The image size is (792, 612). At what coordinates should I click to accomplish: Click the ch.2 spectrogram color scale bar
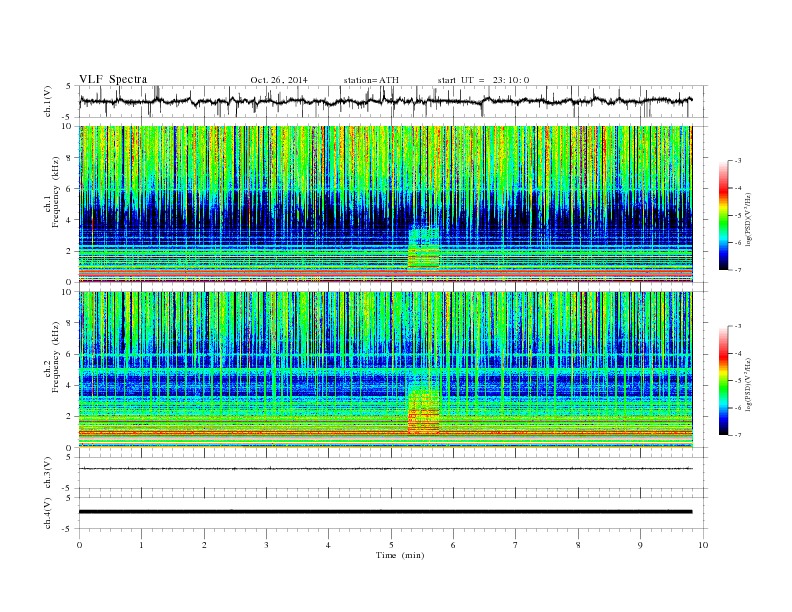723,381
